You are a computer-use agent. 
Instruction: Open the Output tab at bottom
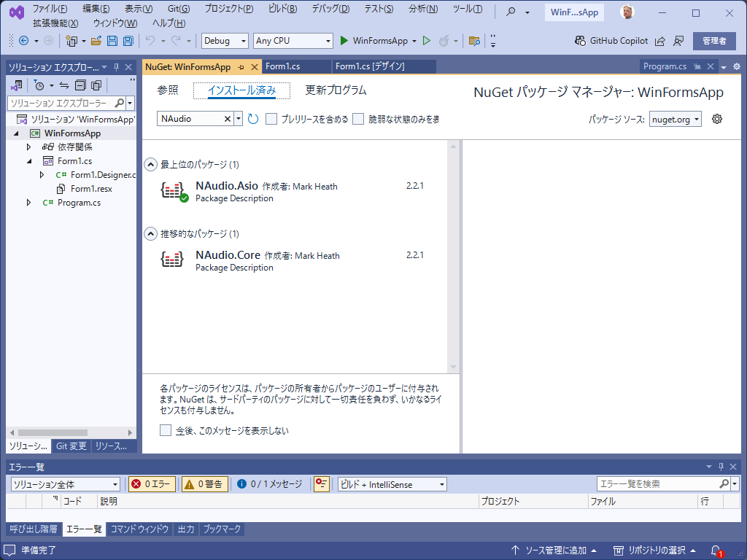point(186,529)
